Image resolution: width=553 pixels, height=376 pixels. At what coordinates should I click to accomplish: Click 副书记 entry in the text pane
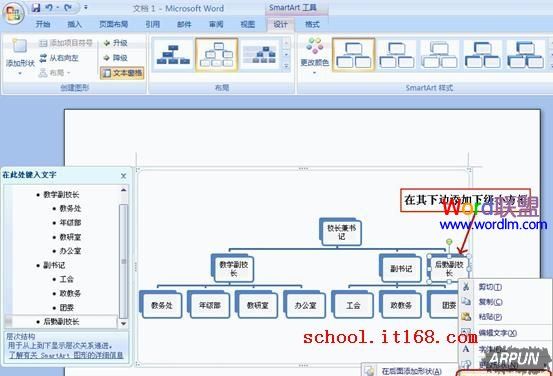54,265
